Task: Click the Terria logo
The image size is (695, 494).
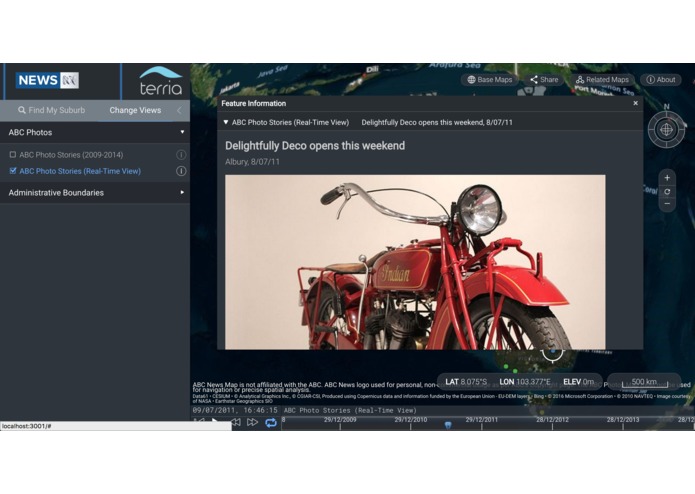Action: tap(161, 82)
